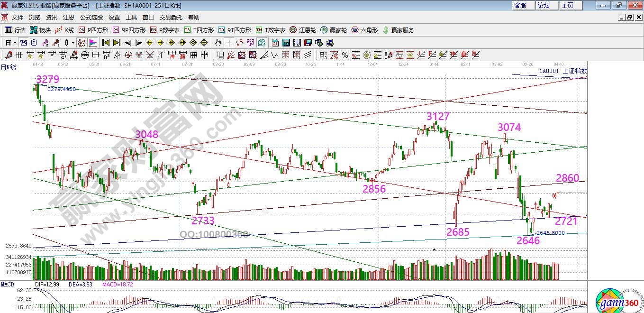Viewport: 644px width, 313px height.
Task: Expand the 日 period dropdown arrow
Action: (15, 43)
